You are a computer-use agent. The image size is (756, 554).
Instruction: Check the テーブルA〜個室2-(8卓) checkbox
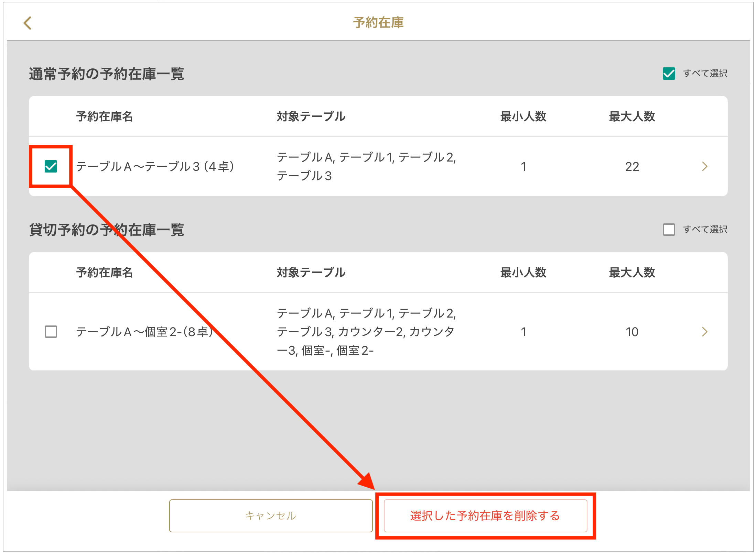tap(51, 332)
